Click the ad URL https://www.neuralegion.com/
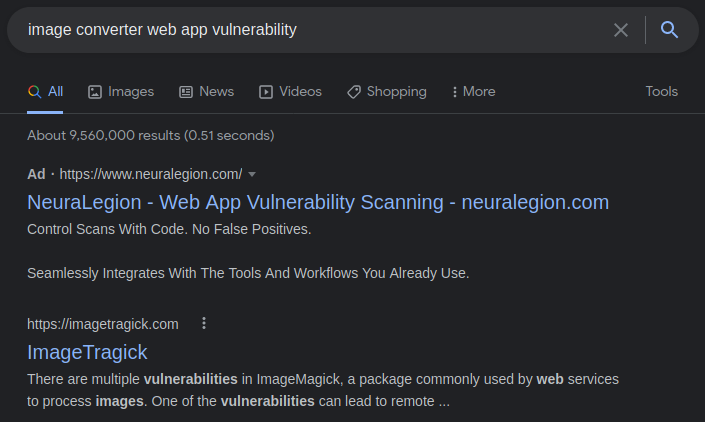This screenshot has height=422, width=705. (151, 174)
